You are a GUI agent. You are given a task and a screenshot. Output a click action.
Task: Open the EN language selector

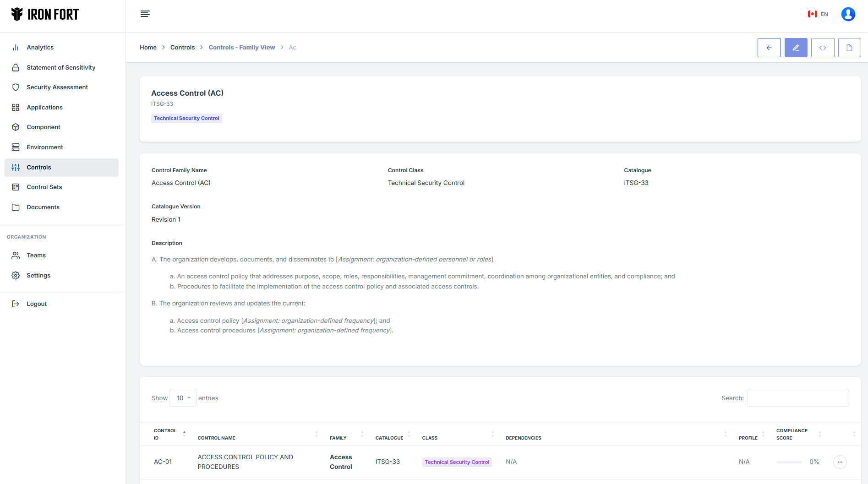pyautogui.click(x=818, y=14)
